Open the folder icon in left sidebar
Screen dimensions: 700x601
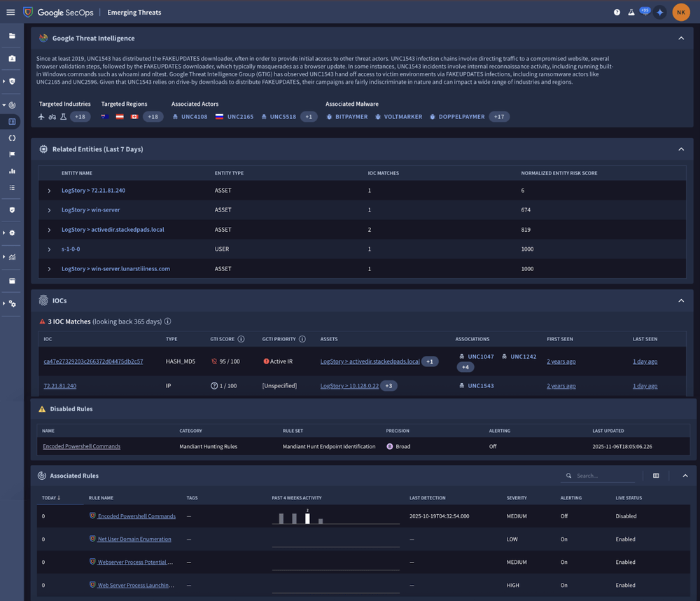(x=12, y=35)
